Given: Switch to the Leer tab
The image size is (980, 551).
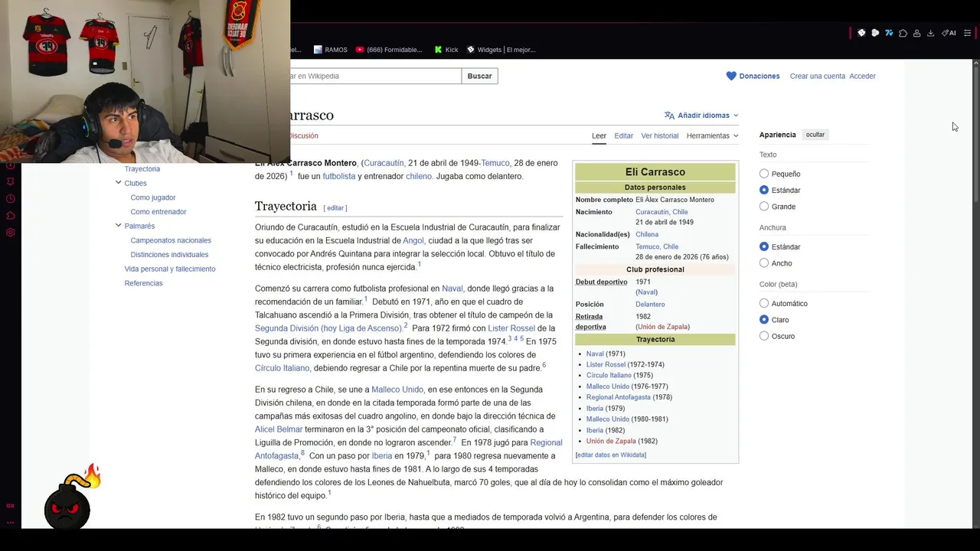Looking at the screenshot, I should click(599, 135).
